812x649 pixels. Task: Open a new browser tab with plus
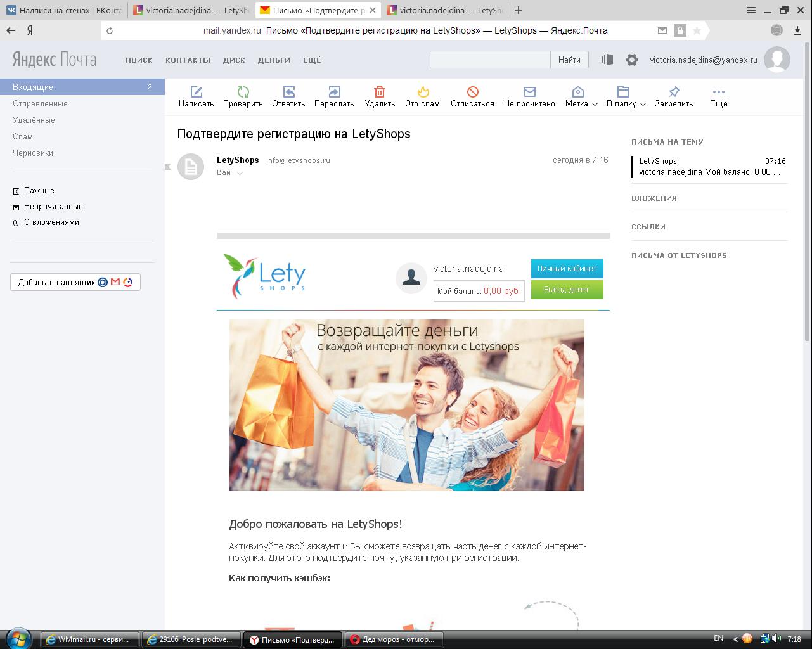pos(519,10)
